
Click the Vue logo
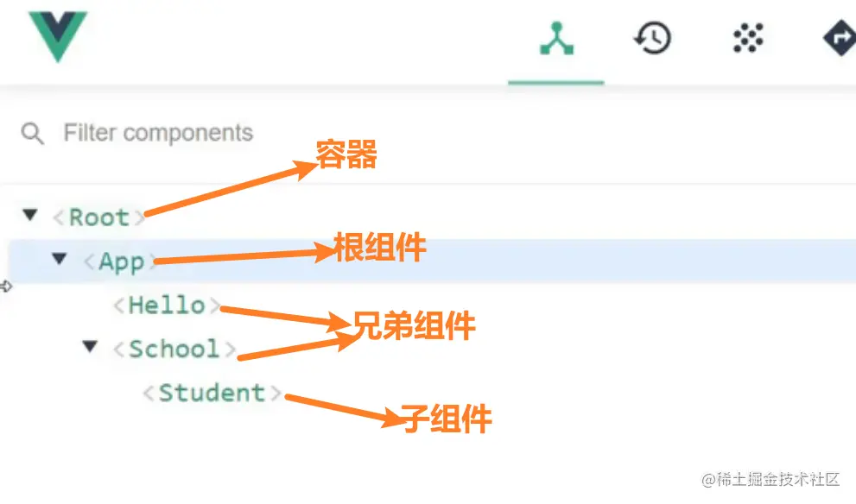point(58,36)
